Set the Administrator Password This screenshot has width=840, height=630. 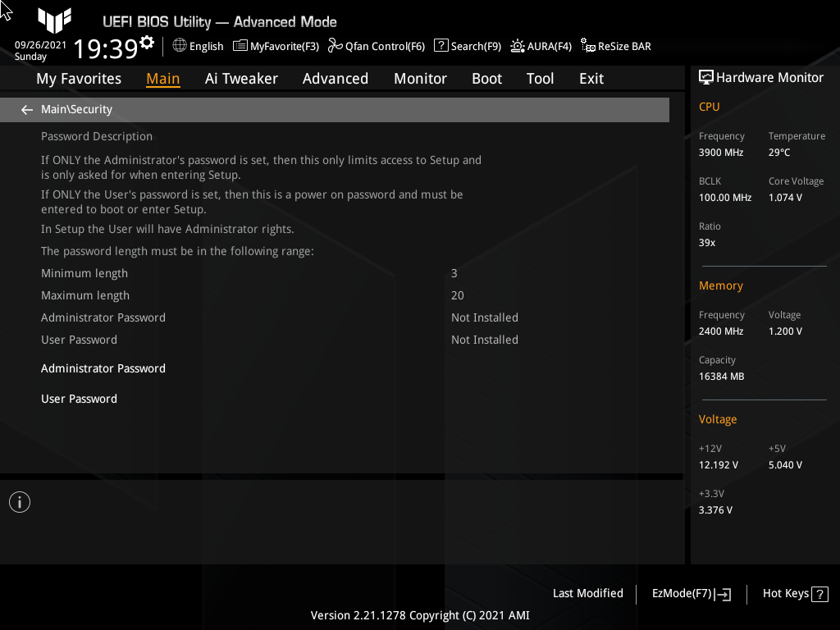(103, 368)
